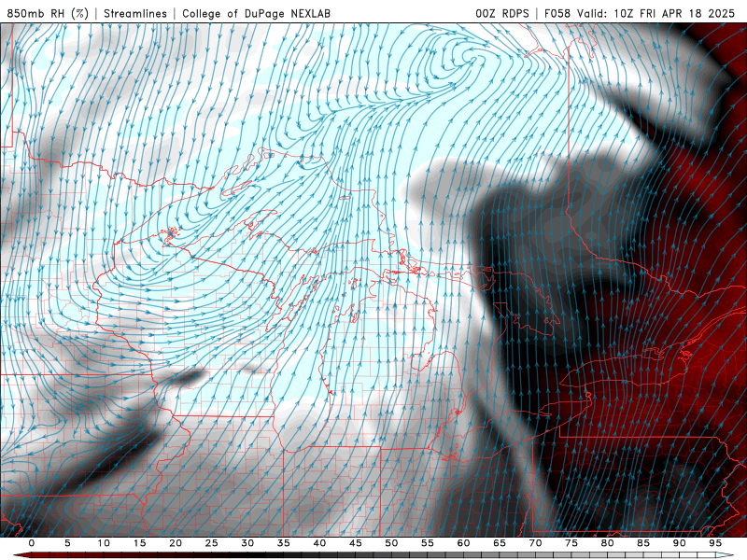Click the "00Z RDPS" model label
This screenshot has width=747, height=560.
[502, 13]
